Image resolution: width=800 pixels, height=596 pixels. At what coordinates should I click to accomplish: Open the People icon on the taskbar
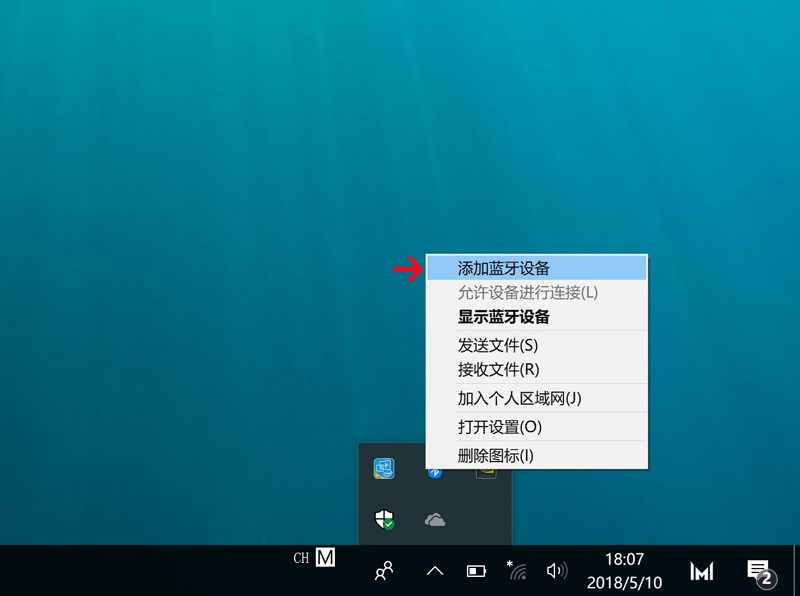pyautogui.click(x=384, y=571)
